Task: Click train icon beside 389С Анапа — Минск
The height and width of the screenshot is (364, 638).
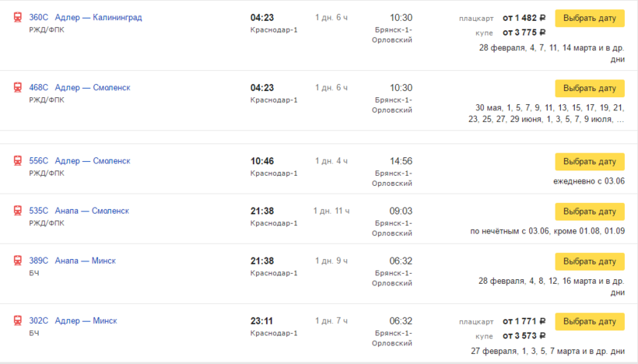Action: pos(18,261)
